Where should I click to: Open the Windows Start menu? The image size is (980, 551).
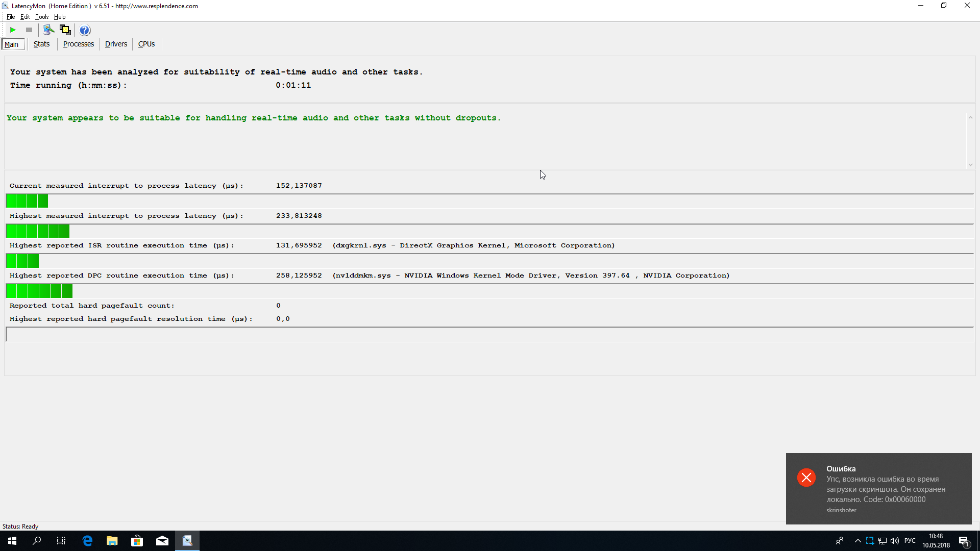click(x=12, y=541)
